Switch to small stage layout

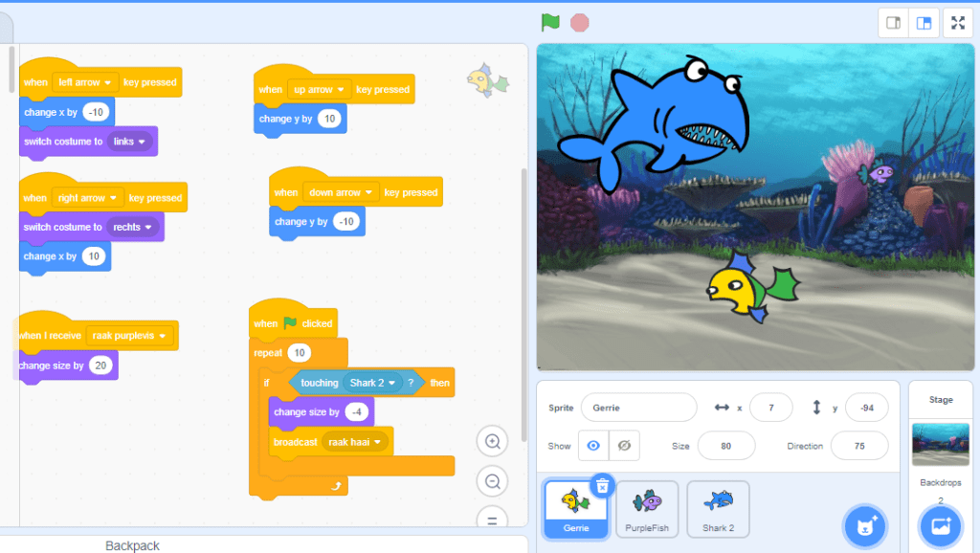tap(894, 23)
